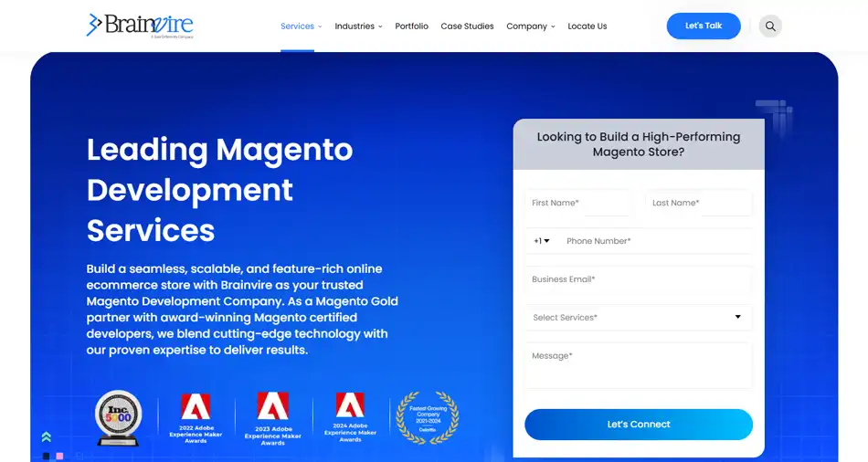The width and height of the screenshot is (868, 462).
Task: Click the Brainvire logo
Action: pos(140,26)
